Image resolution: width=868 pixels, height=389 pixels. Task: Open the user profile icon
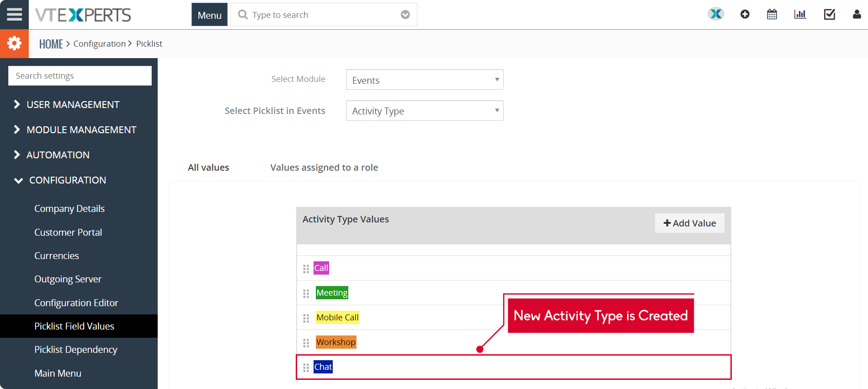857,15
